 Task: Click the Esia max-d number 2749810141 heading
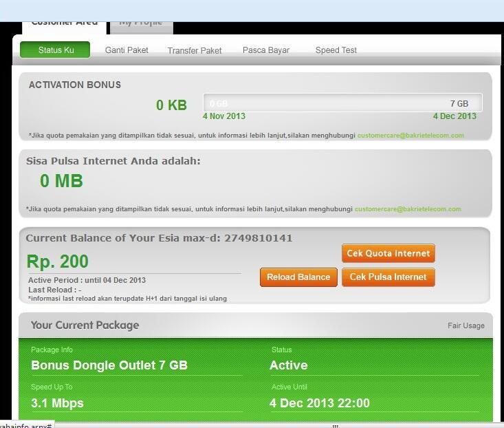(159, 238)
